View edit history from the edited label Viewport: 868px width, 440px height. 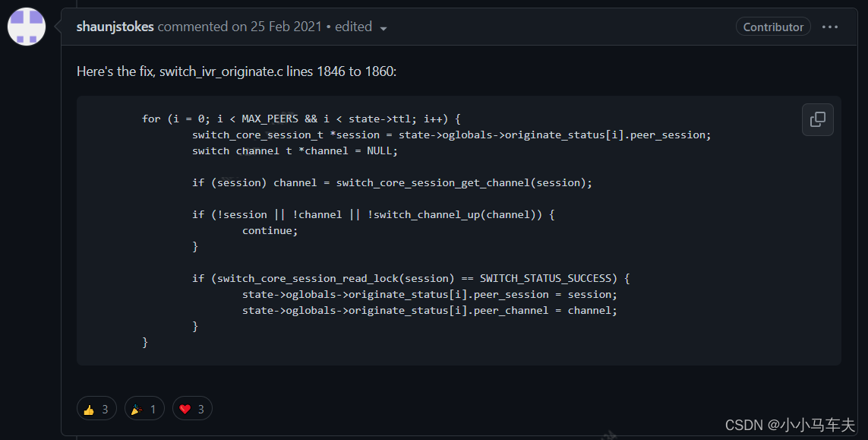[353, 27]
